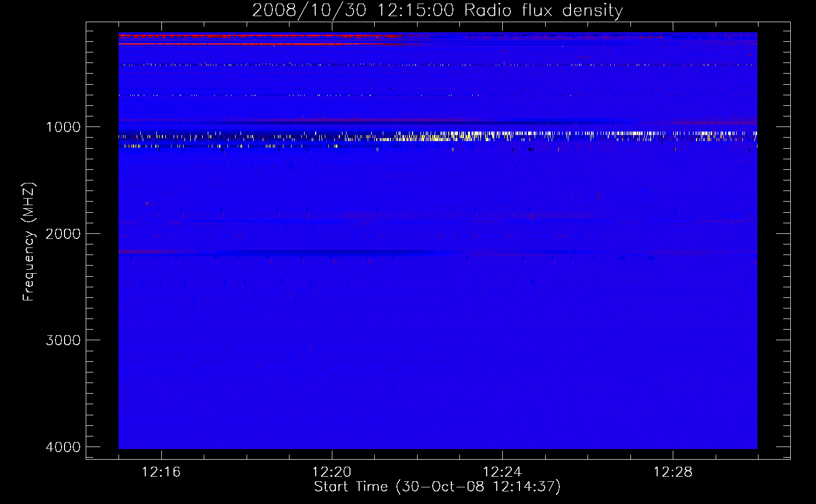Click the "Start Time (30-Oct-08 12:14:37)" label
The image size is (816, 504).
[437, 487]
